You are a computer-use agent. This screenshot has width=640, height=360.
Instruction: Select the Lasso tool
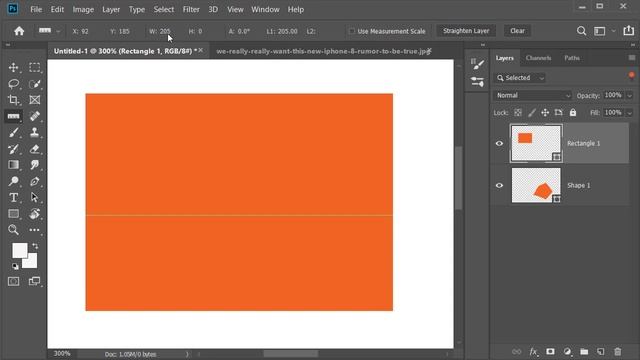click(x=13, y=84)
